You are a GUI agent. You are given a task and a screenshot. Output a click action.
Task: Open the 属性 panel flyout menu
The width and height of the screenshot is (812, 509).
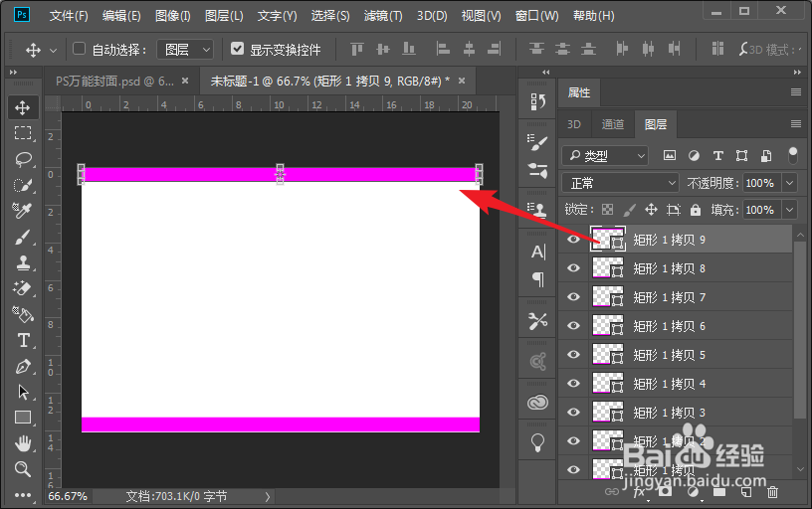click(x=796, y=92)
